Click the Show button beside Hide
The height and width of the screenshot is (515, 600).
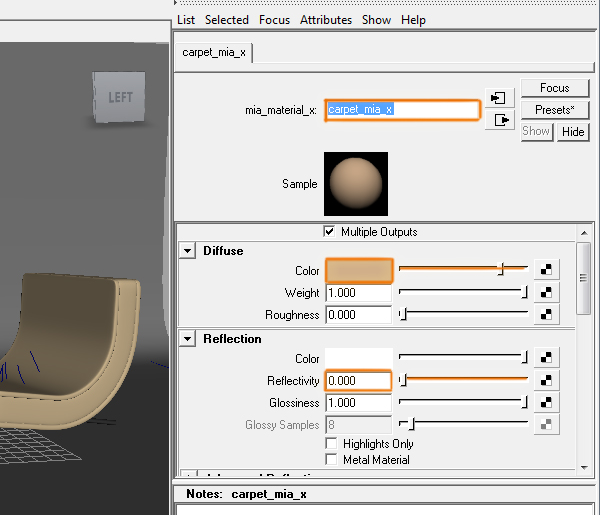tap(536, 132)
